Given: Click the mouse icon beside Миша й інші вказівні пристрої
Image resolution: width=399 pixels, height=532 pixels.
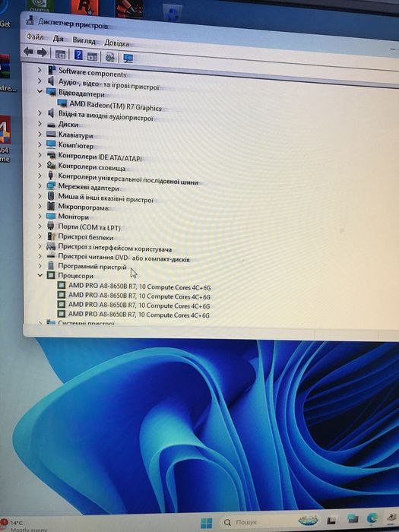Looking at the screenshot, I should pos(51,196).
